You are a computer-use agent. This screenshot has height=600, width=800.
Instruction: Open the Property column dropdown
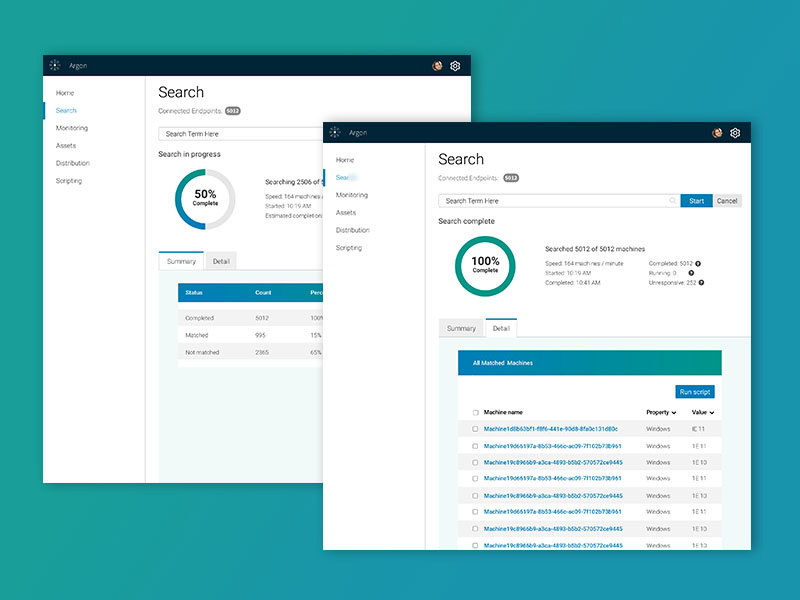(x=661, y=412)
